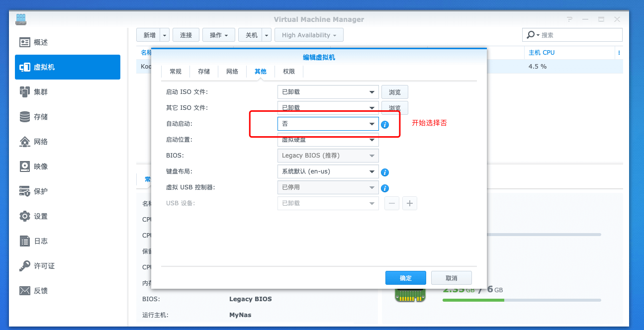
Task: Switch to the 常规 tab in dialog
Action: (175, 71)
